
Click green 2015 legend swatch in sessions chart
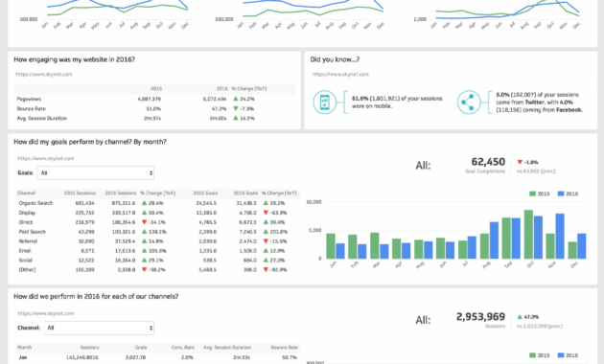click(x=533, y=355)
